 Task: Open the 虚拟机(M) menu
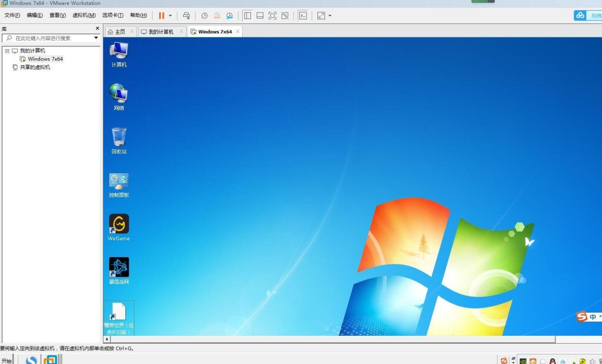(84, 15)
